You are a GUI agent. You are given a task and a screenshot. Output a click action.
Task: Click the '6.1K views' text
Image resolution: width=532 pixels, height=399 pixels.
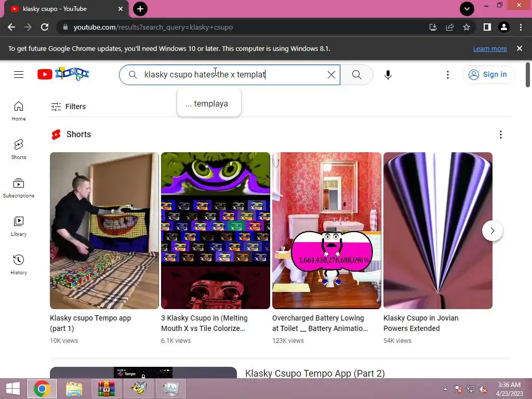(x=176, y=341)
